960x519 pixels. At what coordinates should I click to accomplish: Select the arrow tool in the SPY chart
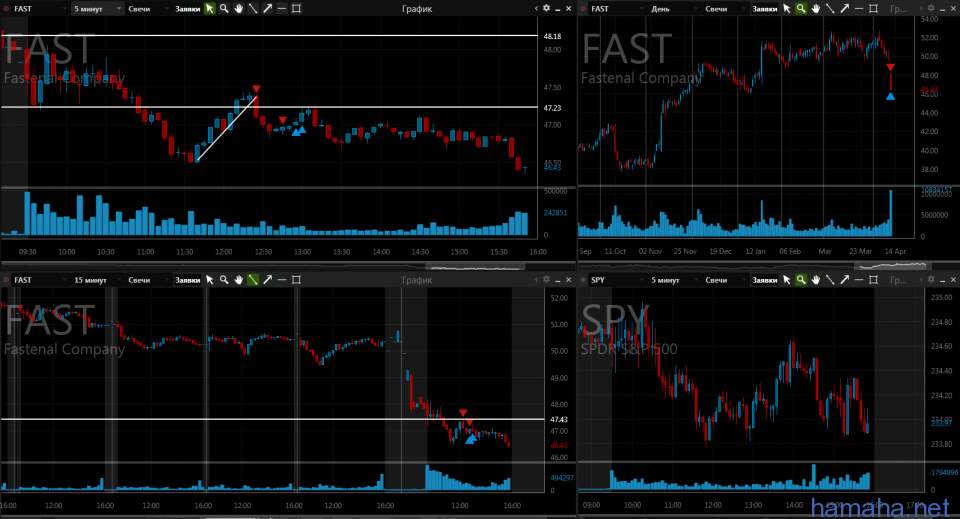point(844,280)
